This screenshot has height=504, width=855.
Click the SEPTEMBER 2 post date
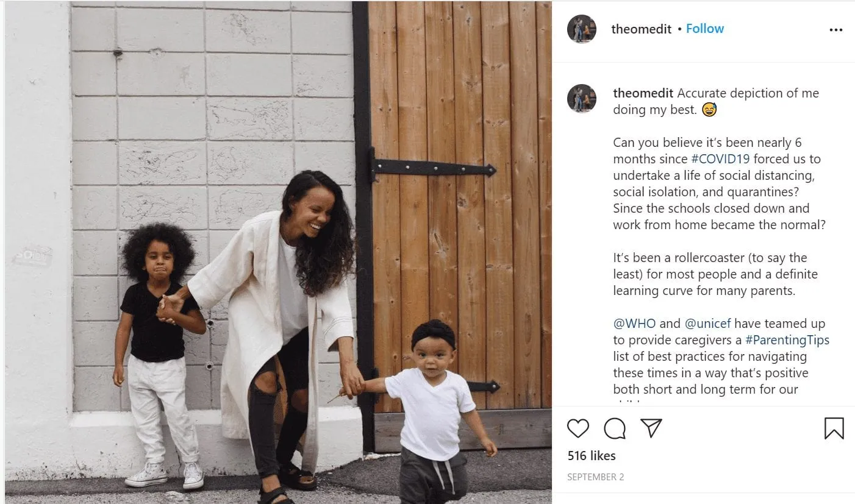pos(595,477)
